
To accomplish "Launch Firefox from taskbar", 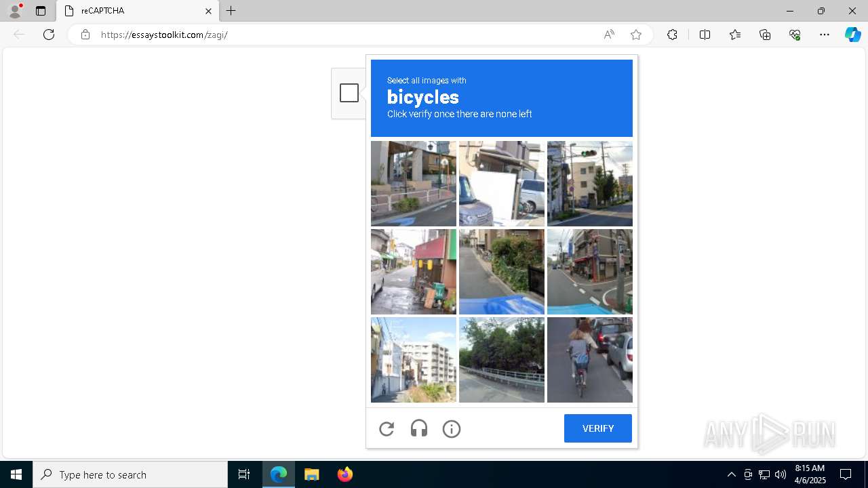I will [344, 474].
